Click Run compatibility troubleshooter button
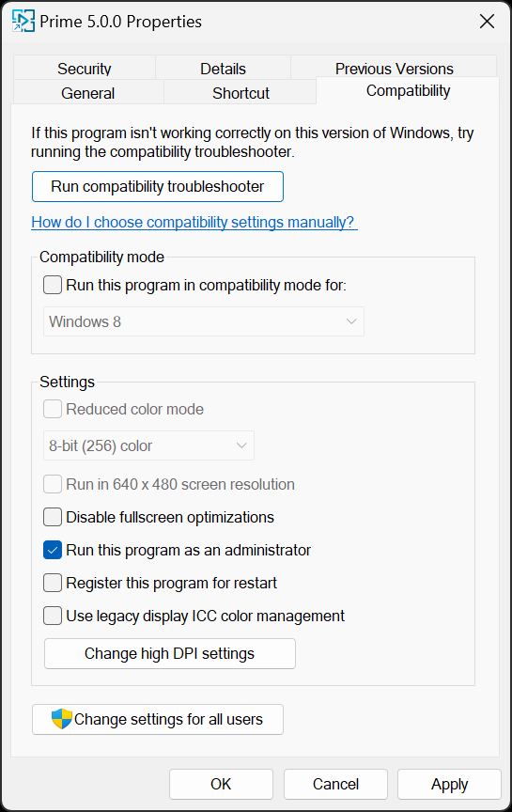The height and width of the screenshot is (812, 512). pos(158,186)
